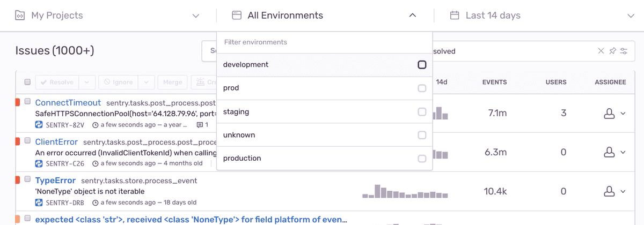The image size is (644, 225).
Task: Click the Python icon beside SENTRY-DRB
Action: coord(39,202)
